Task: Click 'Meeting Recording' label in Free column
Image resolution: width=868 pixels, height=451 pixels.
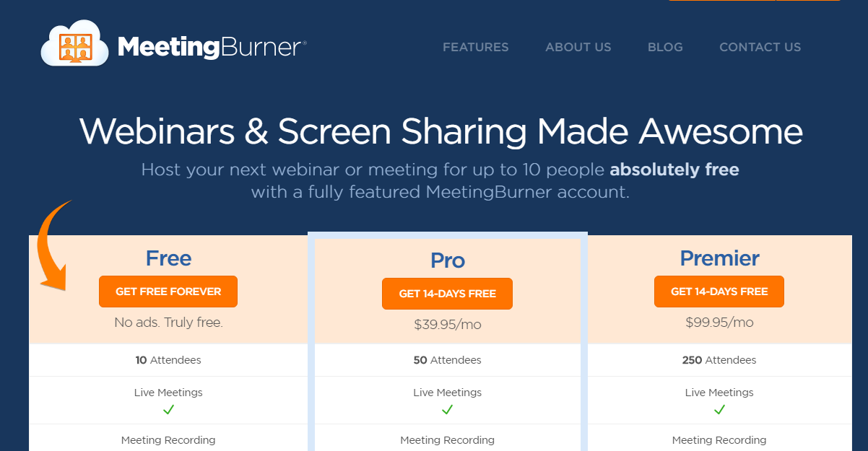Action: (168, 440)
